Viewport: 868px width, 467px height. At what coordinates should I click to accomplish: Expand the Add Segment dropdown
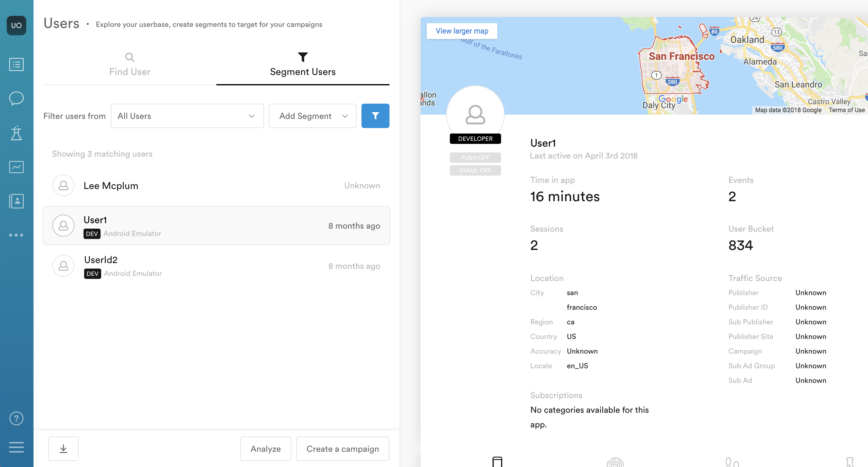point(312,116)
